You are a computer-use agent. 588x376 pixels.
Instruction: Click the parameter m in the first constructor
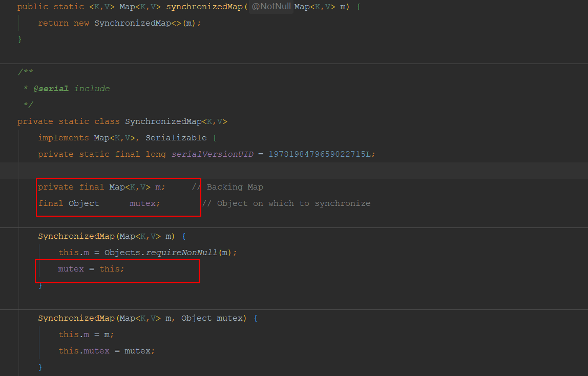(169, 236)
